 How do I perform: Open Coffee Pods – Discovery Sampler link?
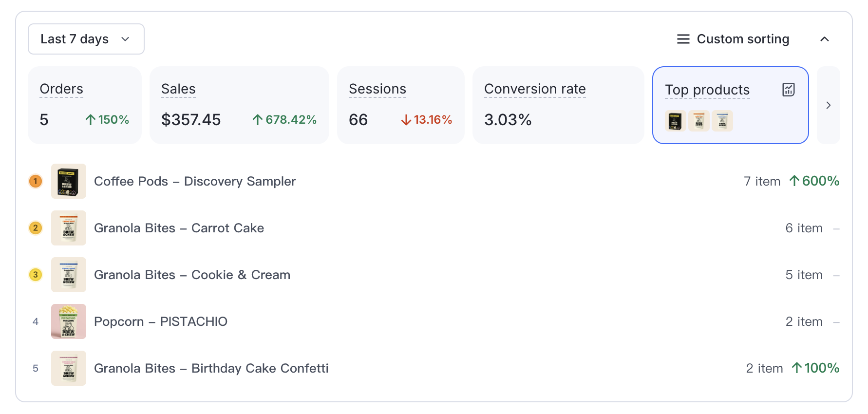(195, 181)
